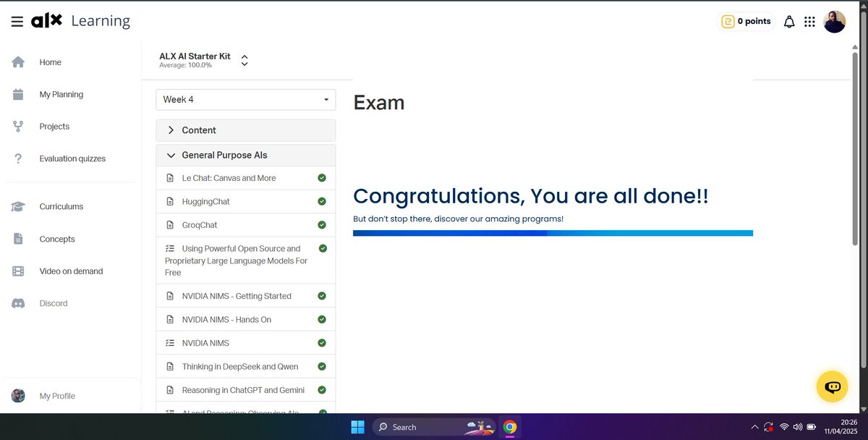868x440 pixels.
Task: Show hidden tray icons chevron
Action: (755, 427)
